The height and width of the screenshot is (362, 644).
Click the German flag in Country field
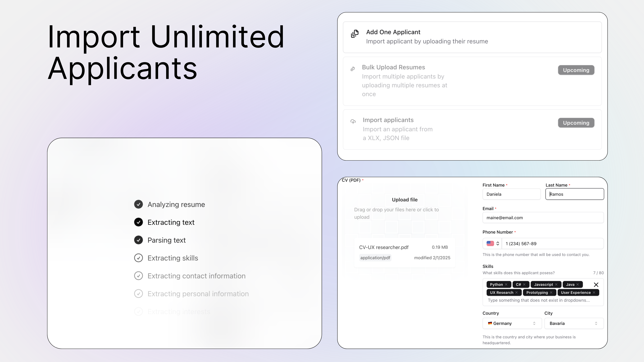click(x=490, y=323)
